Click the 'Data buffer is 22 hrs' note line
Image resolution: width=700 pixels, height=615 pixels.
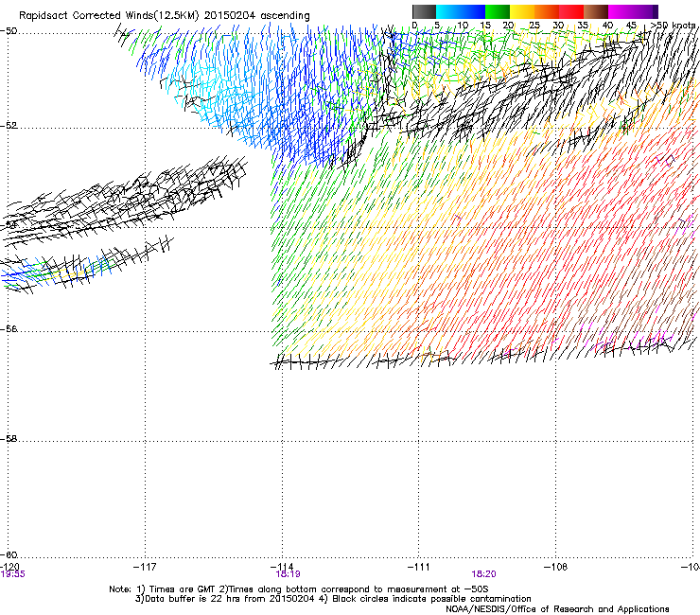333,599
